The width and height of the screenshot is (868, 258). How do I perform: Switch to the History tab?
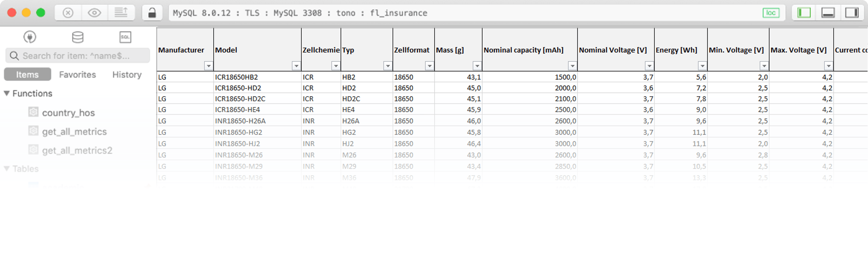click(x=127, y=74)
